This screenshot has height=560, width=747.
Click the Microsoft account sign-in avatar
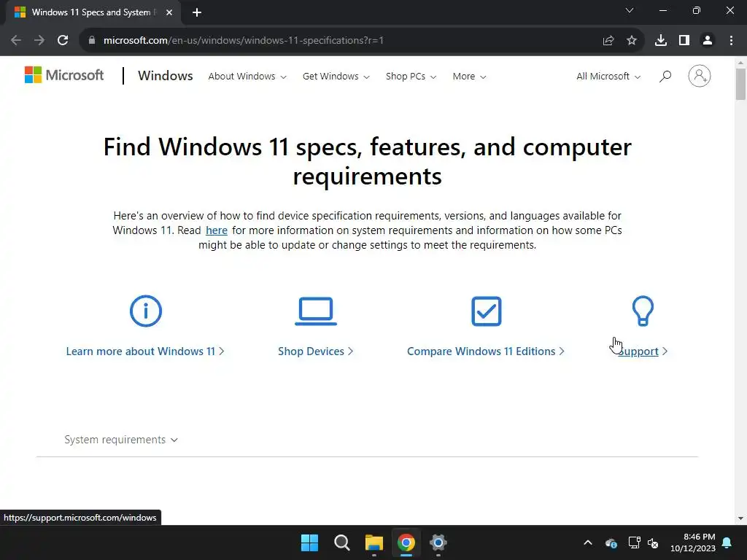(700, 76)
